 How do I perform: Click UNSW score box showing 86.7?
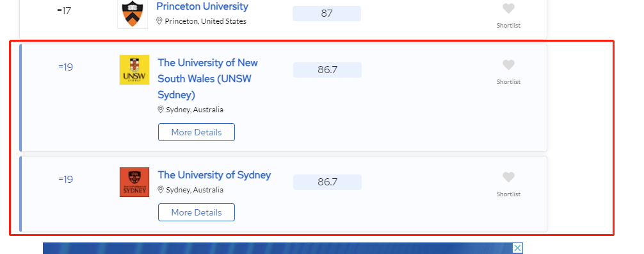[x=327, y=70]
